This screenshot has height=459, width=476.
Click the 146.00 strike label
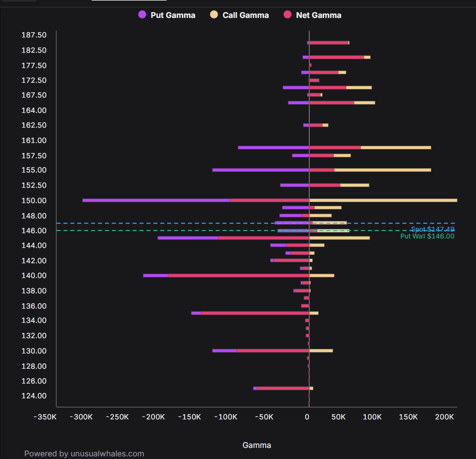(x=34, y=231)
